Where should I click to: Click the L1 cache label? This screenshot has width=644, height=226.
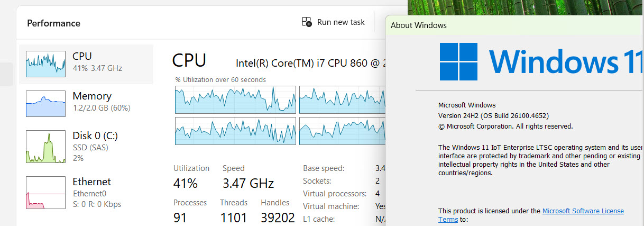(x=320, y=219)
